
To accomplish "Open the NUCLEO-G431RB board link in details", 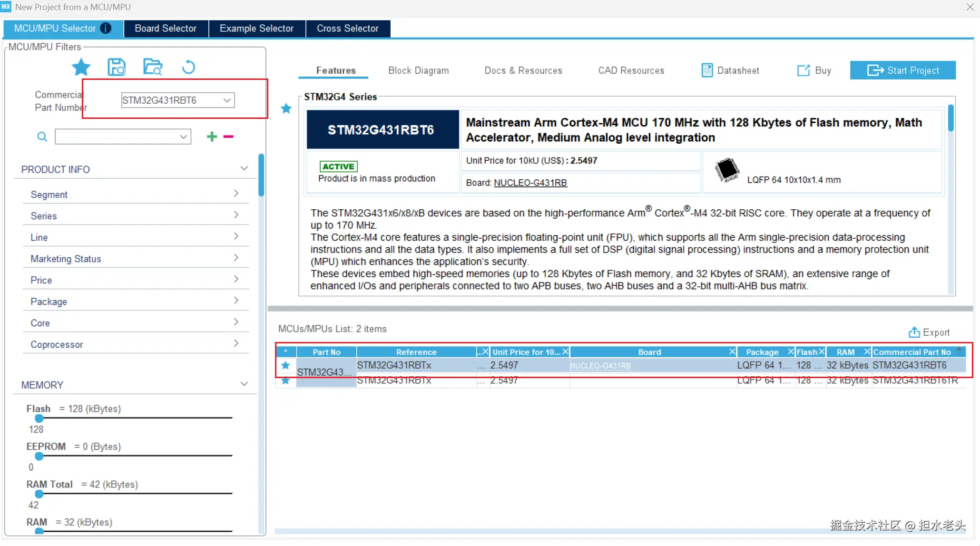I will click(x=530, y=183).
